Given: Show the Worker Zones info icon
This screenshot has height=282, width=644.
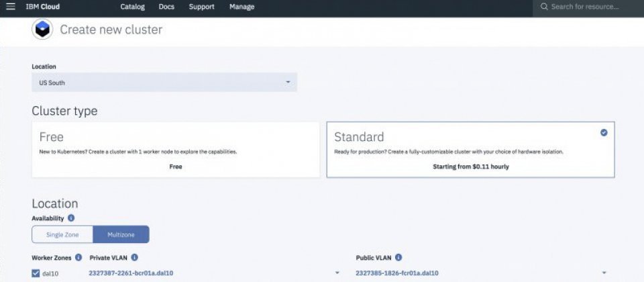Looking at the screenshot, I should (x=78, y=258).
